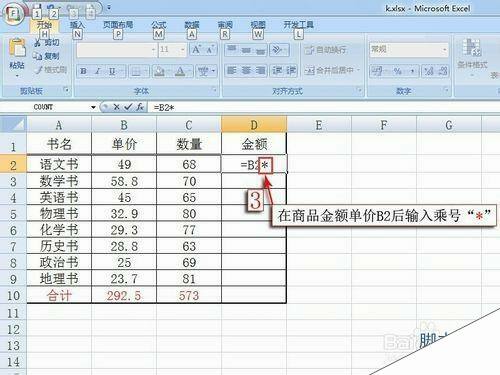Toggle Underline formatting button
The width and height of the screenshot is (500, 375).
pos(112,71)
